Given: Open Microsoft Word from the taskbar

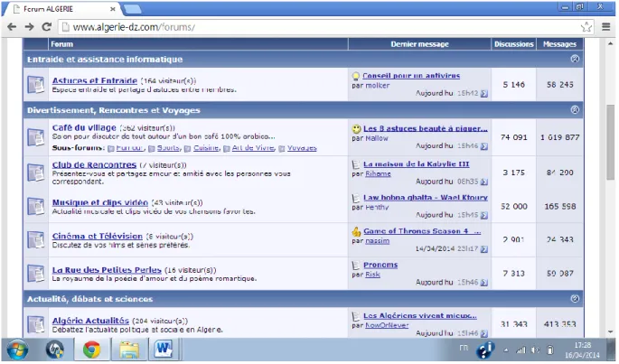Looking at the screenshot, I should [x=164, y=350].
